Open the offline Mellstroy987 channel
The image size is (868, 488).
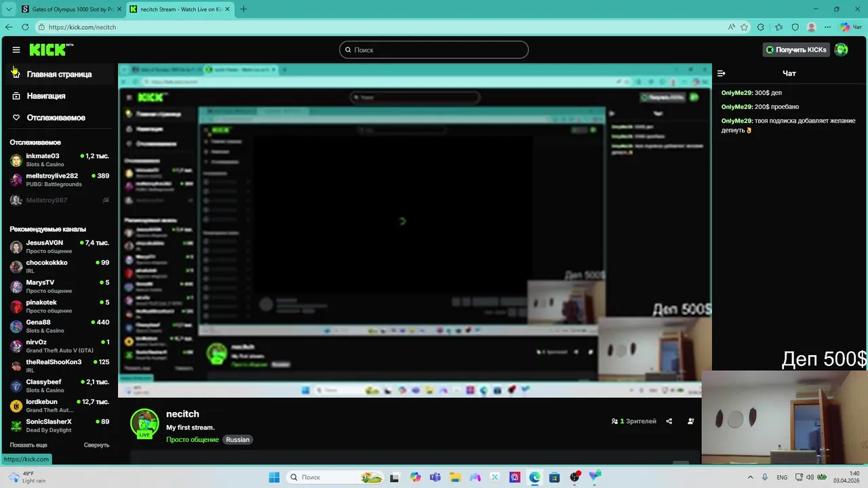(59, 200)
